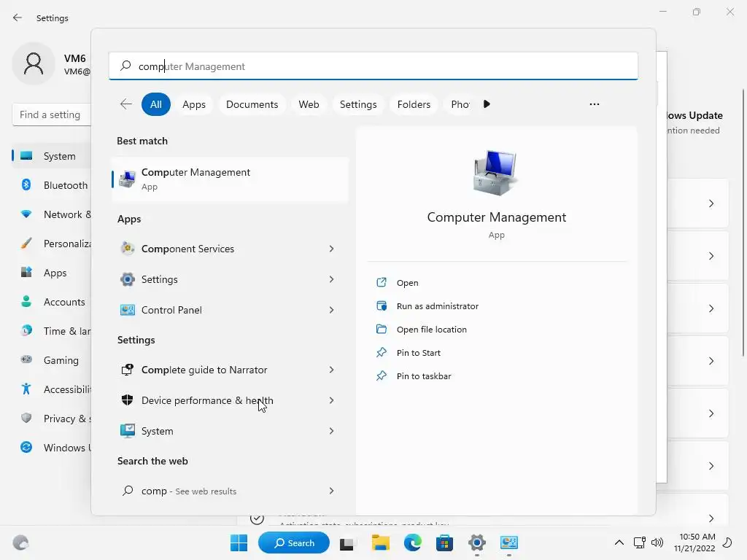747x560 pixels.
Task: Switch to the Apps filter tab
Action: [x=194, y=104]
